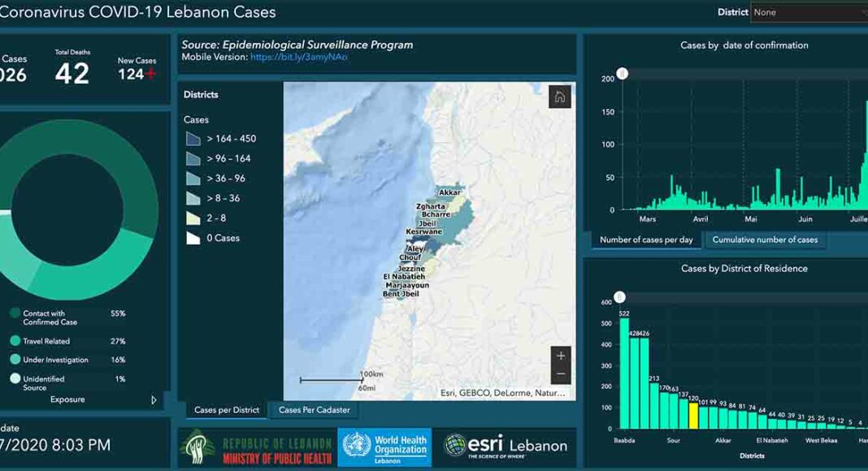Click slider handle on date confirmation chart
The image size is (868, 471).
pyautogui.click(x=623, y=74)
